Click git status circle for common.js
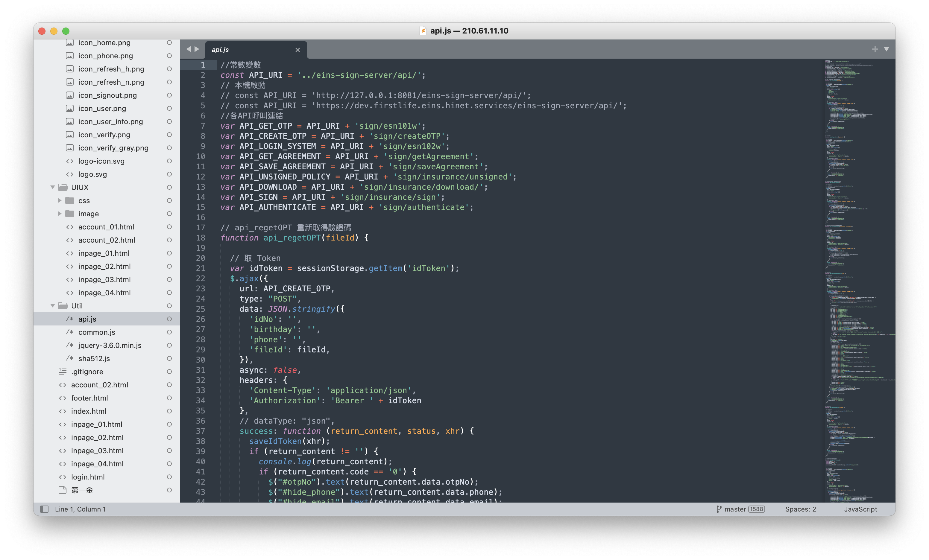This screenshot has height=560, width=929. point(169,332)
